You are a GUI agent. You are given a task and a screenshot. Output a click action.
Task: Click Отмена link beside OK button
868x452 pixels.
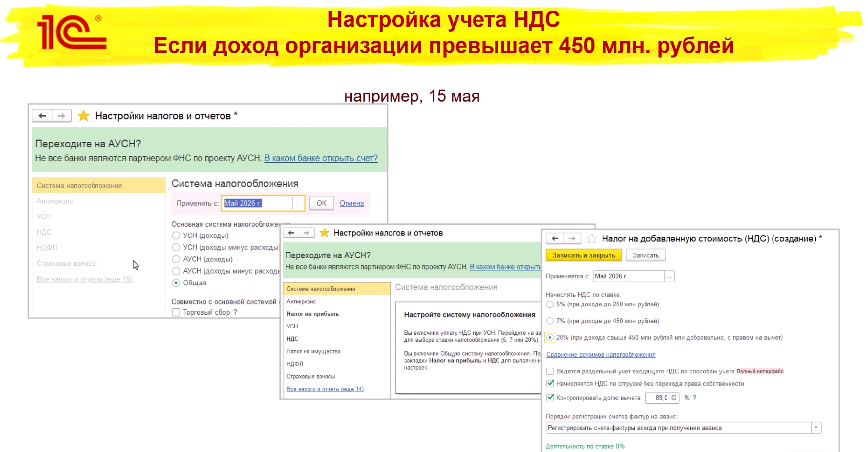351,203
